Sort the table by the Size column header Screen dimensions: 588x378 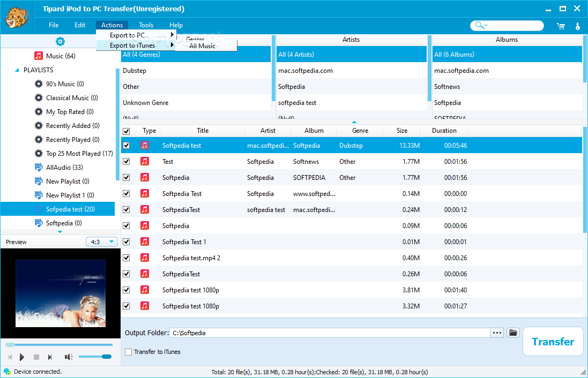coord(401,131)
